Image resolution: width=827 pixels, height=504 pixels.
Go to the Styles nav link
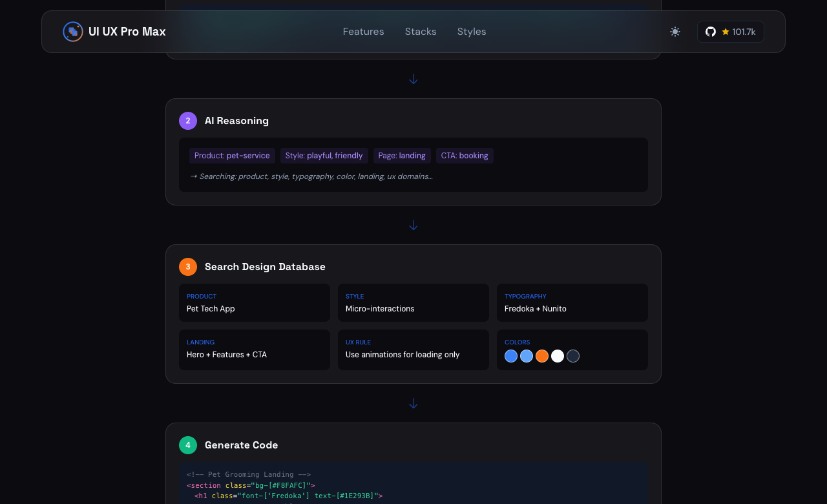coord(472,32)
